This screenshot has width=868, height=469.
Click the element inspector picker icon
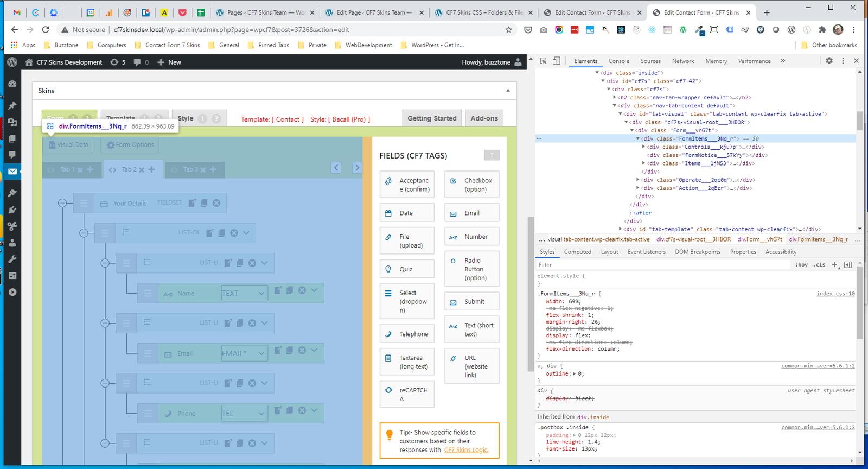pos(543,61)
